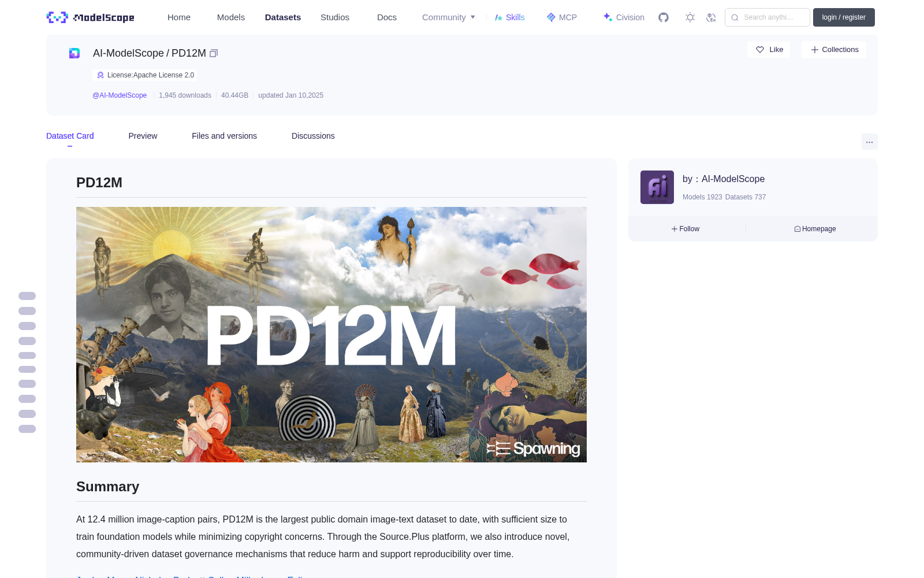Switch to the Preview tab
The height and width of the screenshot is (578, 924).
(x=143, y=136)
